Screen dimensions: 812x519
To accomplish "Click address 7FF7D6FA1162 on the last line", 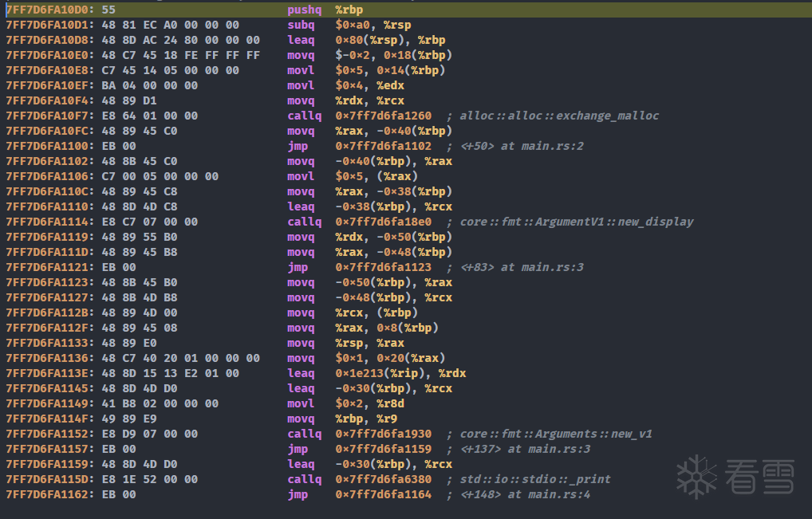I will (x=47, y=494).
